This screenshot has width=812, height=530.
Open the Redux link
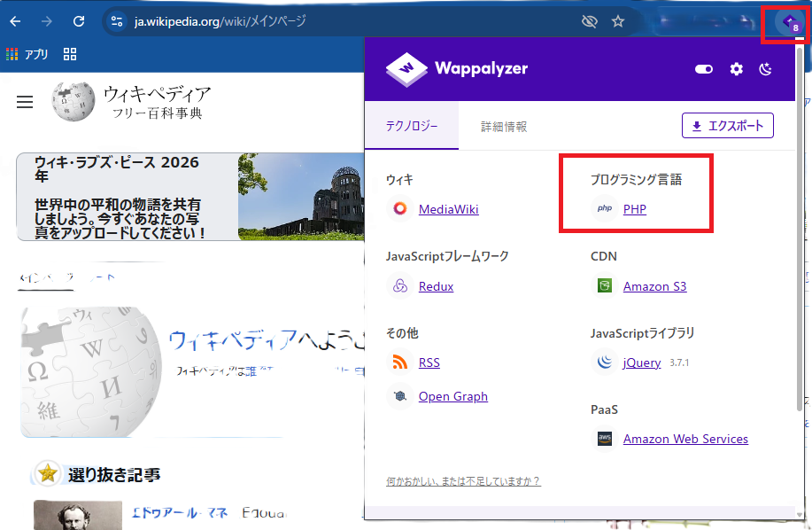point(436,286)
